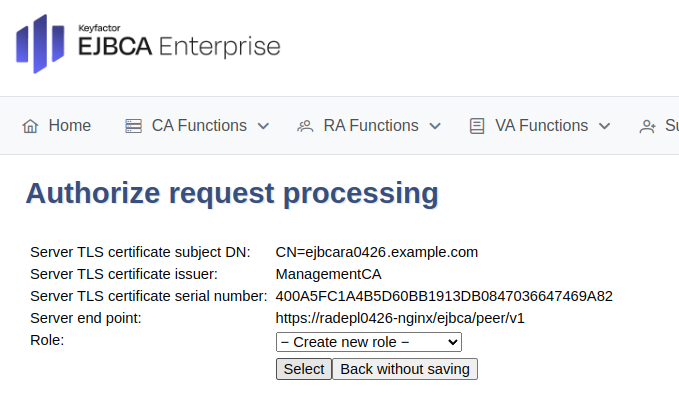Click the Authorize request processing heading
Viewport: 679px width, 408px height.
pos(232,193)
